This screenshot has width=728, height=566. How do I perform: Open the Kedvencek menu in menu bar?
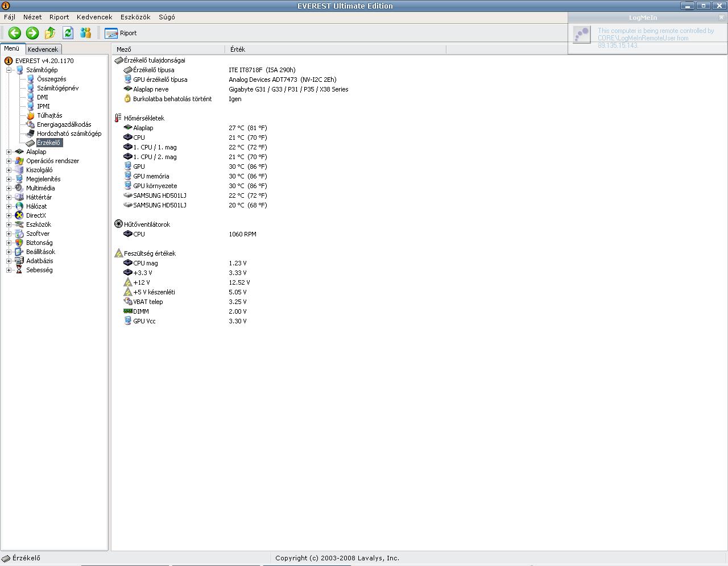pos(94,17)
